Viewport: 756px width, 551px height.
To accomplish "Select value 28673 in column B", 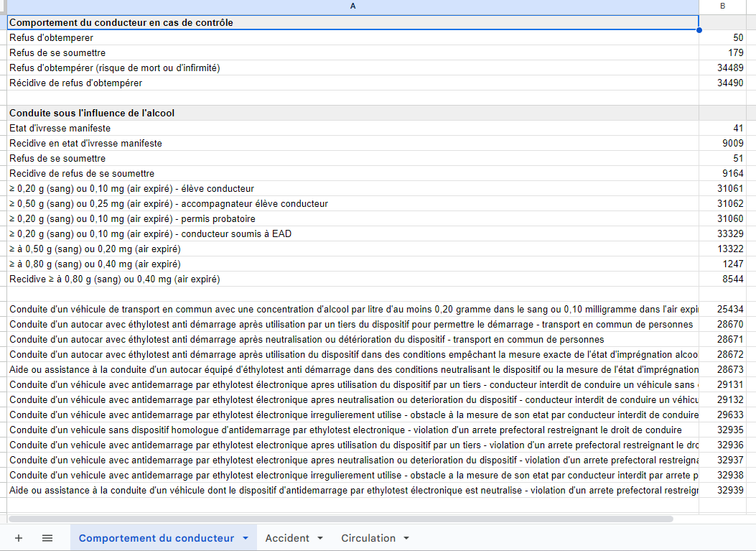I will click(722, 369).
